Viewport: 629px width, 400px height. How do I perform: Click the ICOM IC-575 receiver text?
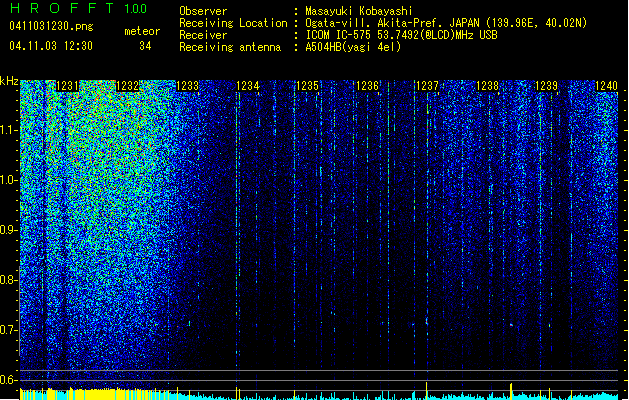(401, 35)
